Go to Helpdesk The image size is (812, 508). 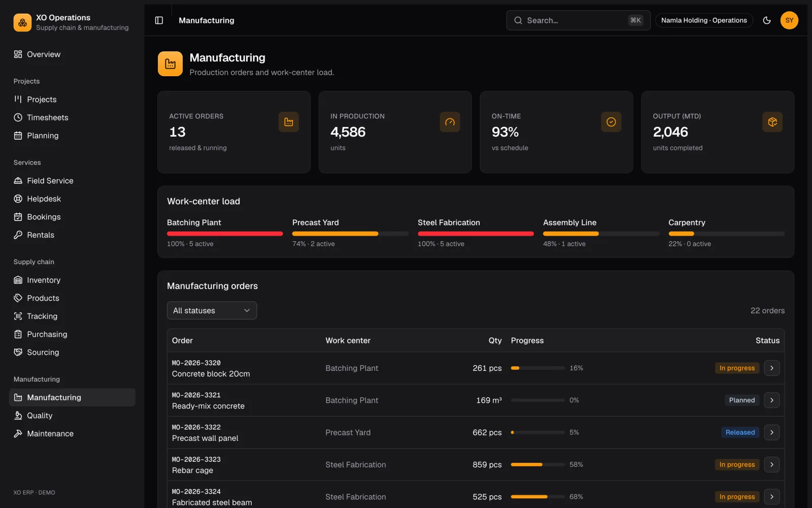pyautogui.click(x=72, y=199)
